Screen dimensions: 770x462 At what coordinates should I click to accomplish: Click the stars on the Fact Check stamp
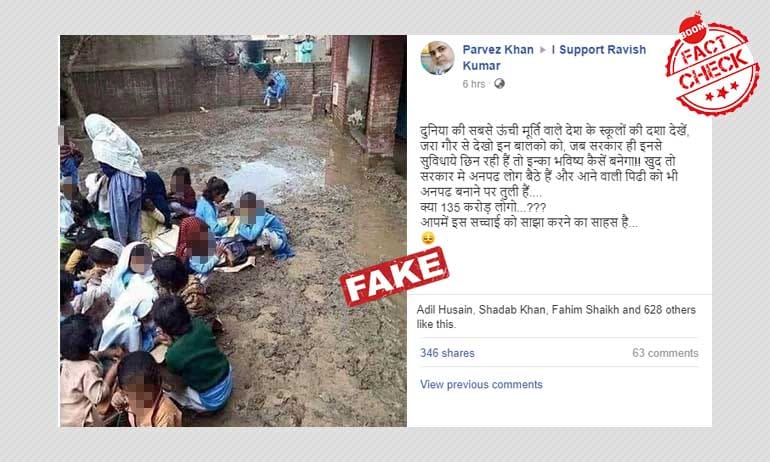click(722, 91)
